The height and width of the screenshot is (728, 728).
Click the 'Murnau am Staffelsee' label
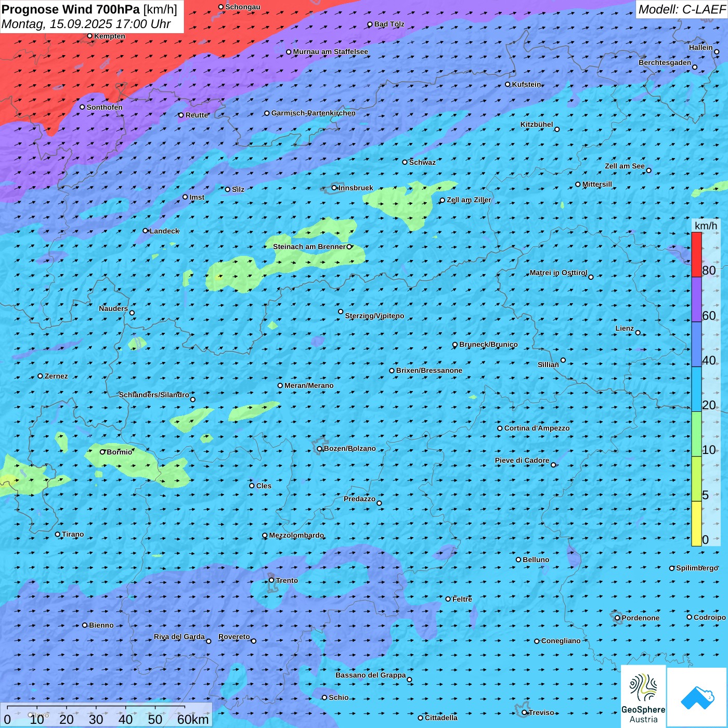click(x=331, y=51)
